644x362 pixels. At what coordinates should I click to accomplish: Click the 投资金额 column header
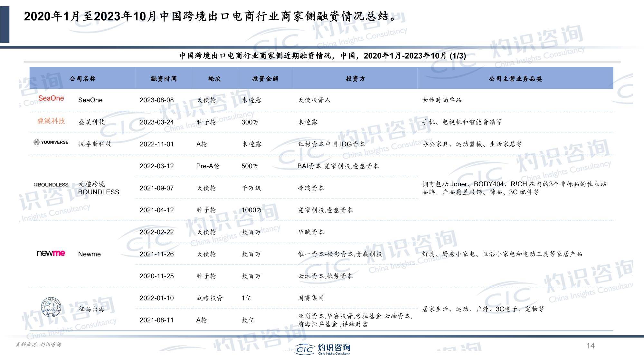tap(265, 79)
